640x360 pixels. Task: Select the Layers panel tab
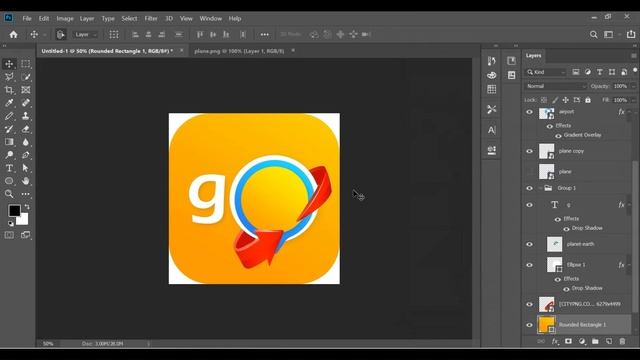[533, 56]
